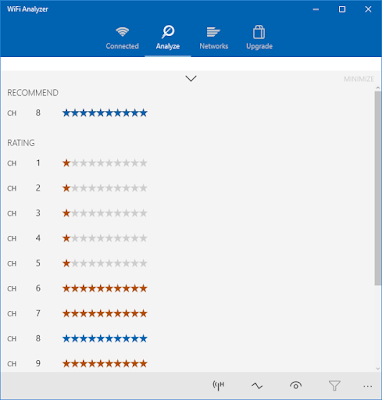This screenshot has height=400, width=382.
Task: Click the scrollbar down arrow
Action: 378,369
